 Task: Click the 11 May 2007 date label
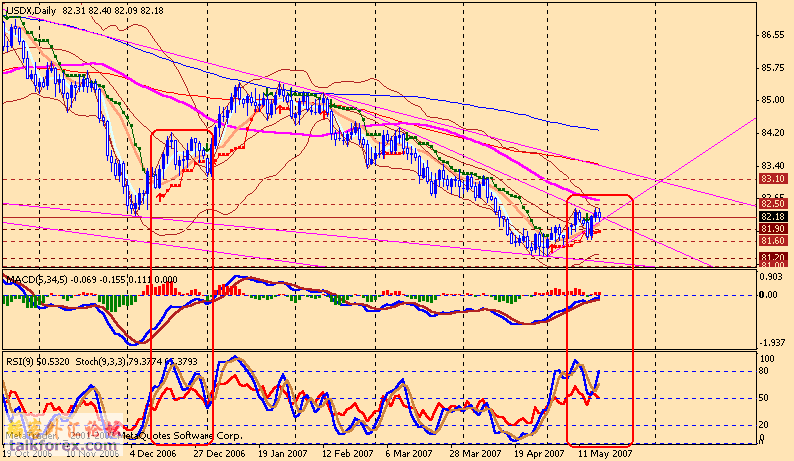[x=605, y=453]
